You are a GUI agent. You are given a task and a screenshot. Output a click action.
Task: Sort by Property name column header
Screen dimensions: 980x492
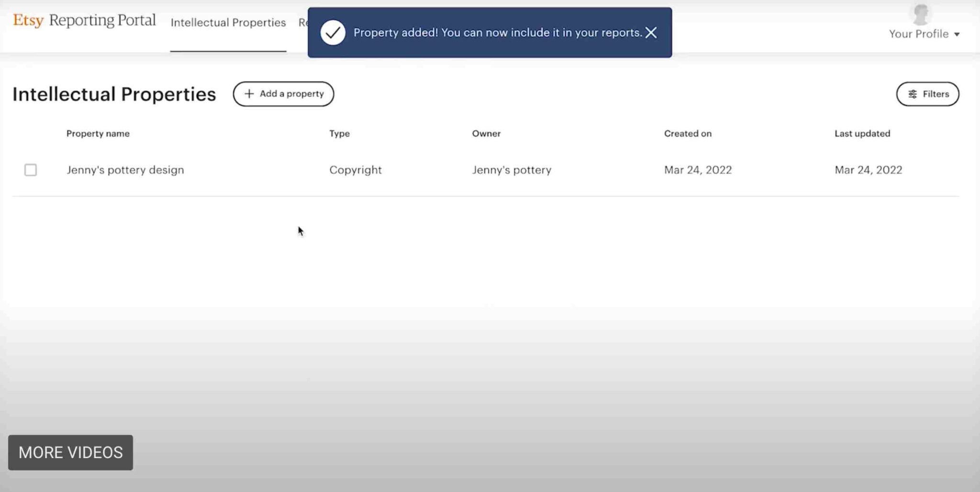point(98,134)
